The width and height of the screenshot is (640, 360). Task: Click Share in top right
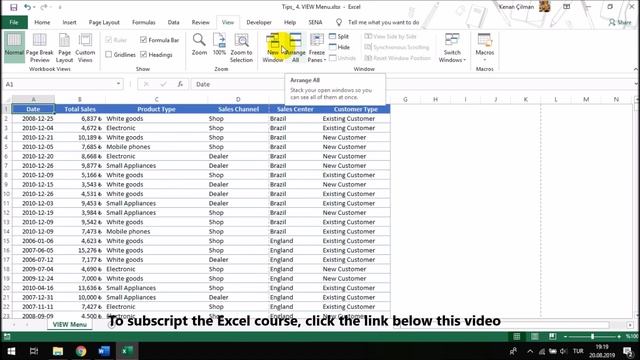620,22
